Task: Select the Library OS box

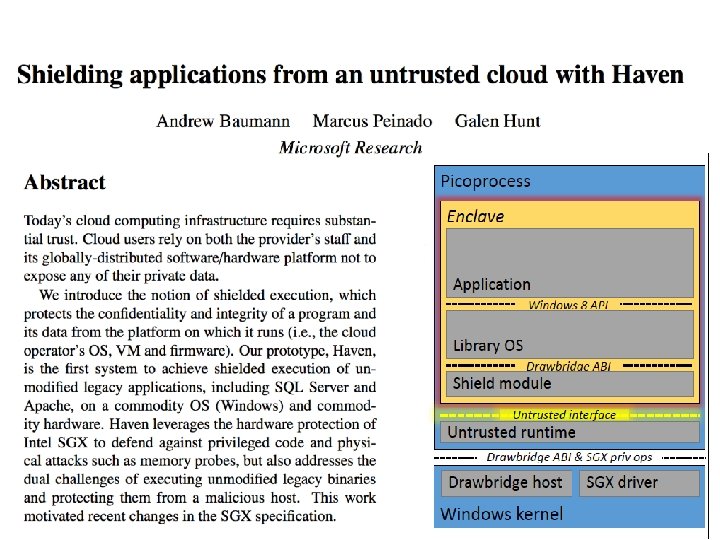Action: [570, 334]
